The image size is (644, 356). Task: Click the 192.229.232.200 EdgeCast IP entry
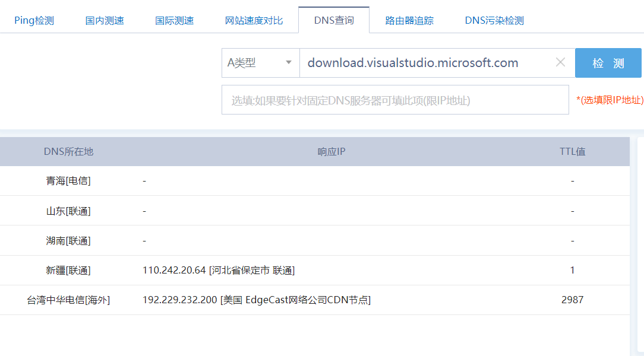point(256,300)
